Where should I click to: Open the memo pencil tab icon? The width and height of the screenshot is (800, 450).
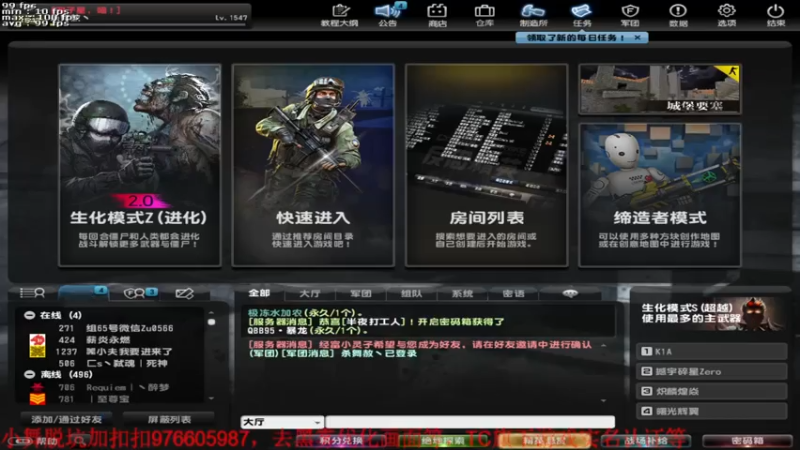(x=184, y=293)
